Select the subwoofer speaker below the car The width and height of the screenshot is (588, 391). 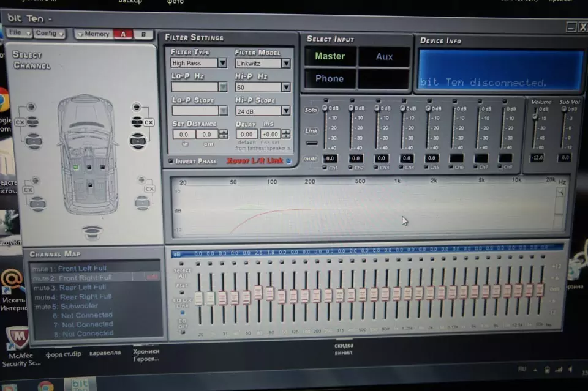pos(92,233)
